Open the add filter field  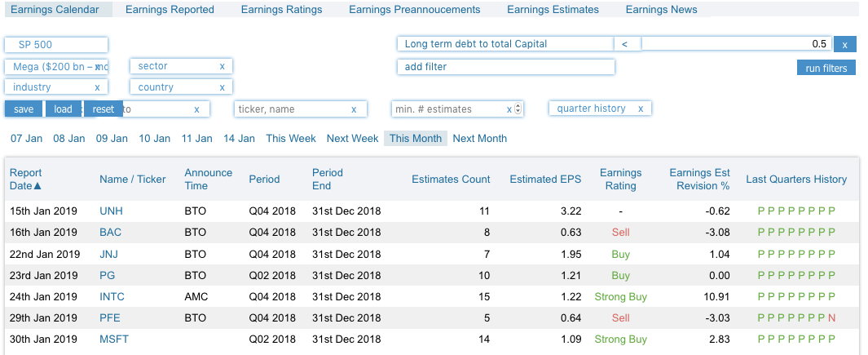click(506, 67)
